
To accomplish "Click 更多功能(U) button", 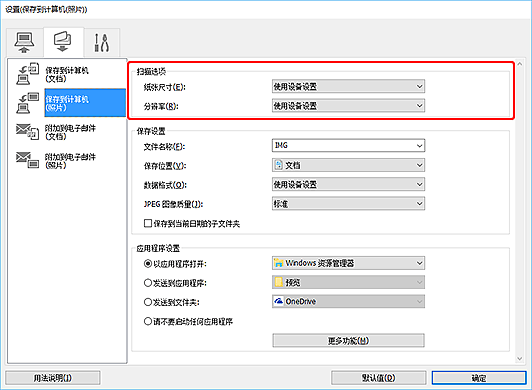I will click(348, 340).
